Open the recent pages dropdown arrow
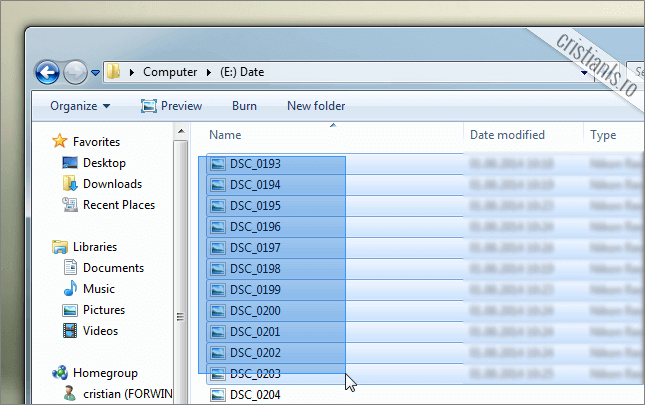645x405 pixels. [96, 73]
